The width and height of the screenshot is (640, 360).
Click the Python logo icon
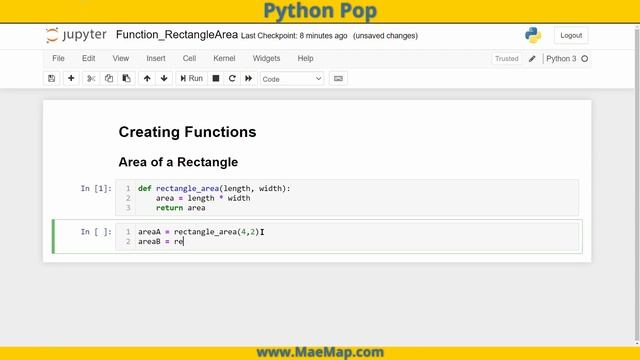tap(533, 35)
